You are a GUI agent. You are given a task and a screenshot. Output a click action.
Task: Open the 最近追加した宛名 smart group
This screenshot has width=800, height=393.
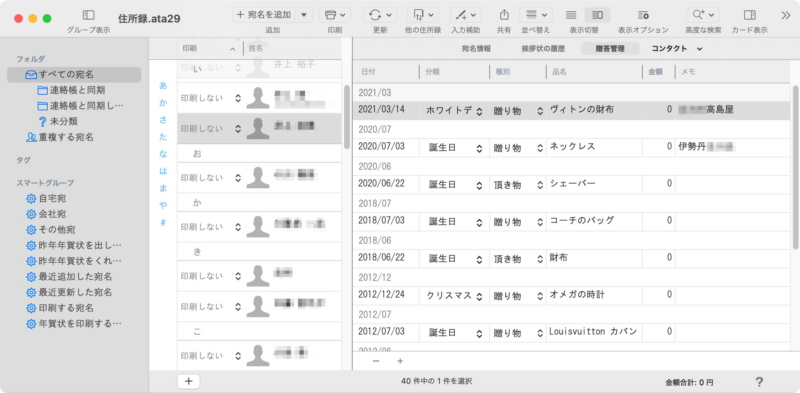[x=69, y=277]
